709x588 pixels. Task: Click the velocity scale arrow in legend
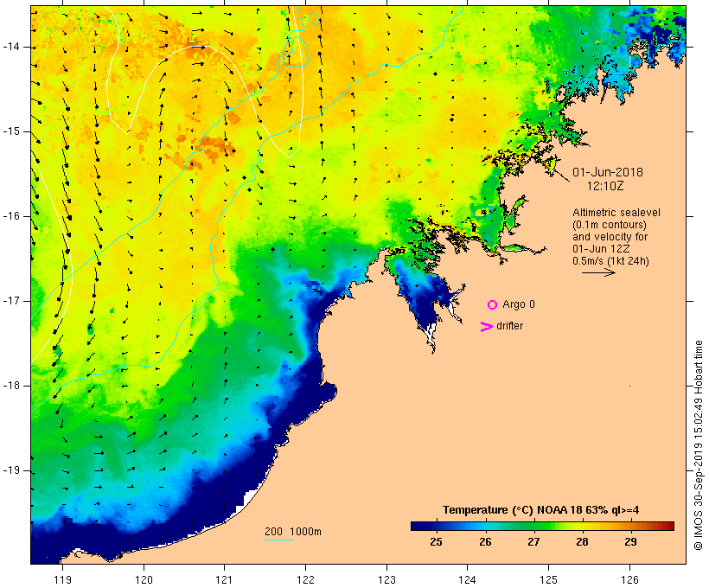[598, 272]
